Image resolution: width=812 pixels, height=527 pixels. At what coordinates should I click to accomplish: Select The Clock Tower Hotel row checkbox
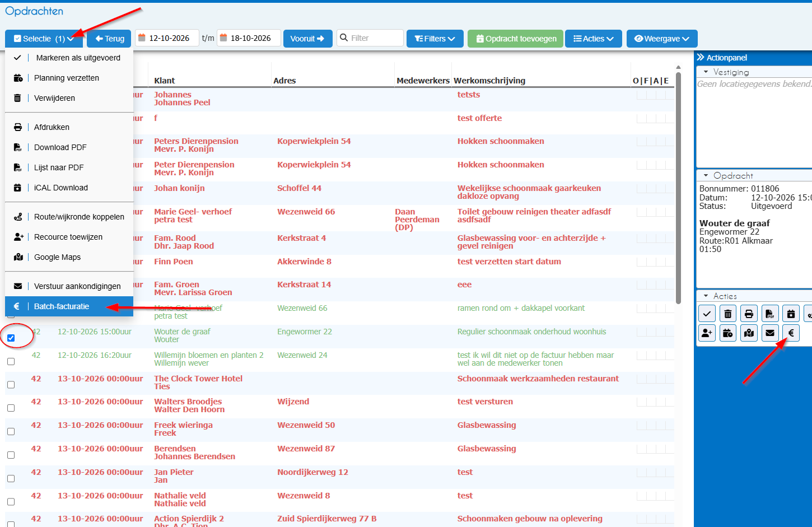11,385
